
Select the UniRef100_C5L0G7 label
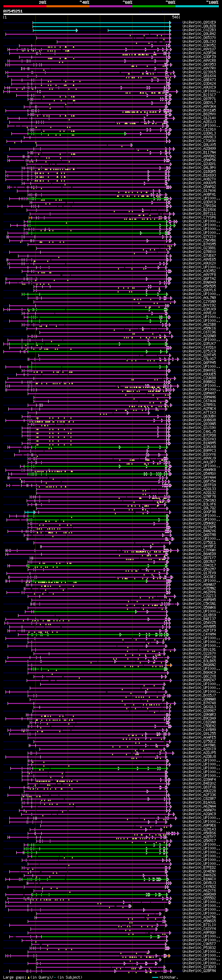(x=199, y=359)
